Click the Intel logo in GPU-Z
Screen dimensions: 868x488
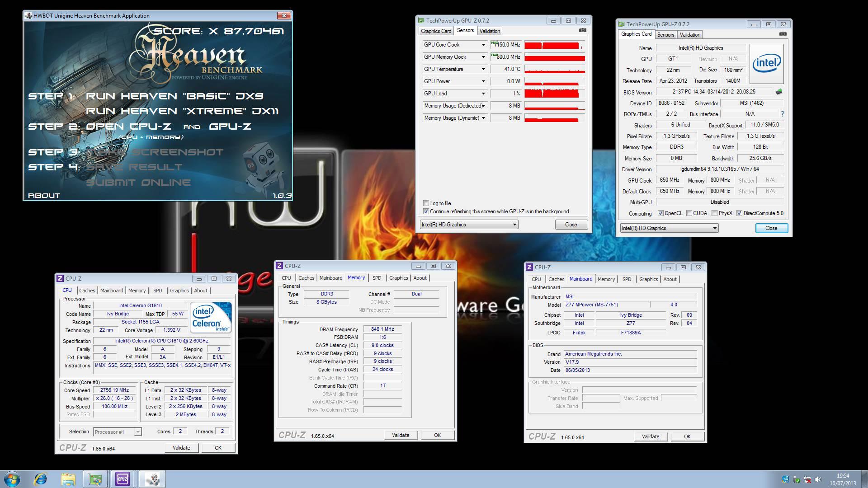coord(766,63)
